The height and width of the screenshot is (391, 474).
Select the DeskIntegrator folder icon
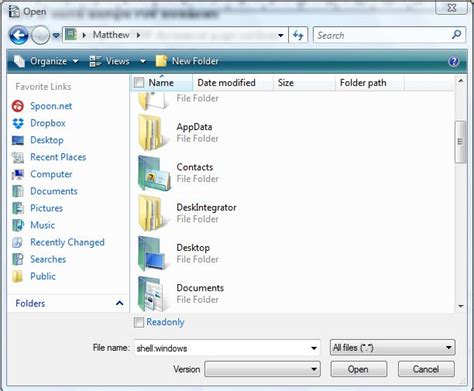pos(154,213)
